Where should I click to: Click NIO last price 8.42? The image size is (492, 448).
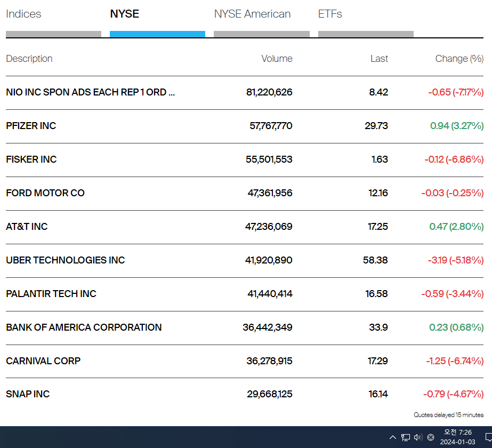tap(378, 92)
